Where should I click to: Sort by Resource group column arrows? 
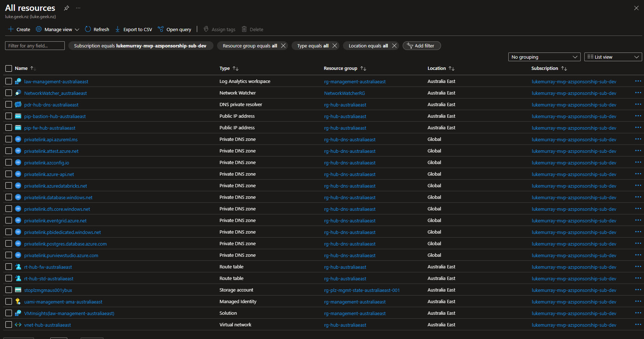(363, 68)
